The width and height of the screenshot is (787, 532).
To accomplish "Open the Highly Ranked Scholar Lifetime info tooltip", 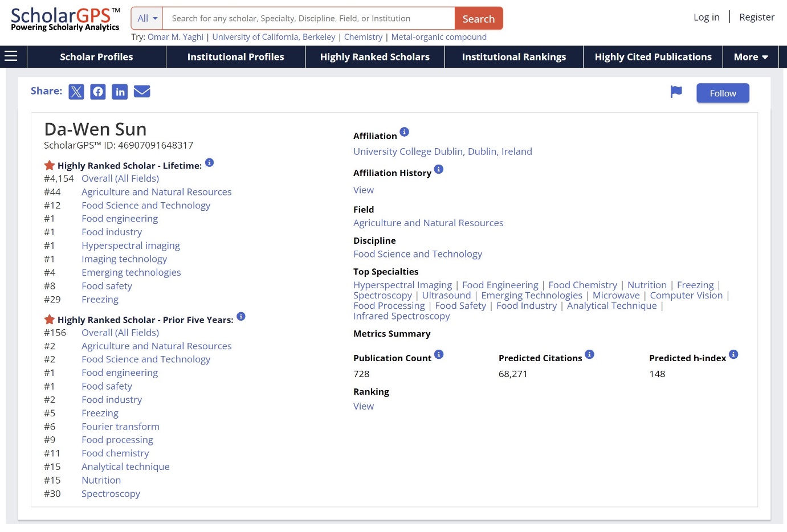I will (x=209, y=162).
